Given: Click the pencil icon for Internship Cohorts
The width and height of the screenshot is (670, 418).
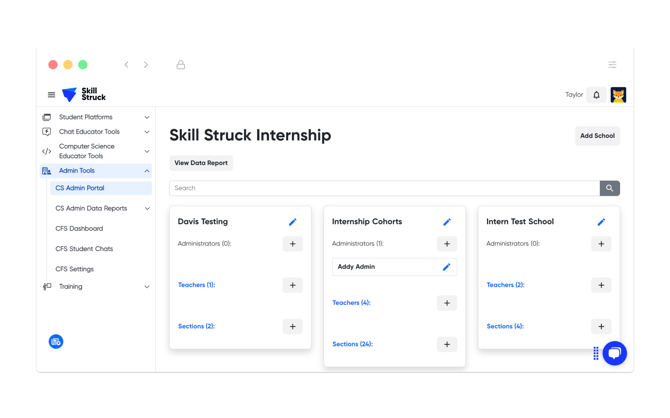Looking at the screenshot, I should 447,222.
